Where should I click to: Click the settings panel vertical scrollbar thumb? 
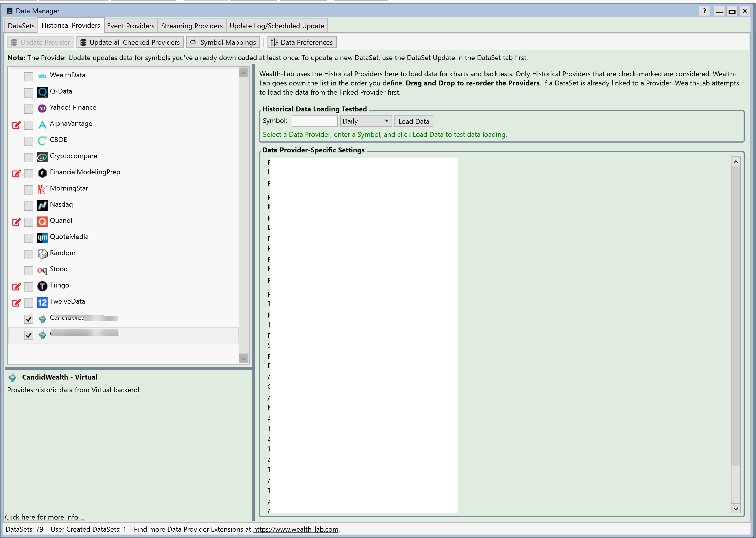tap(736, 316)
